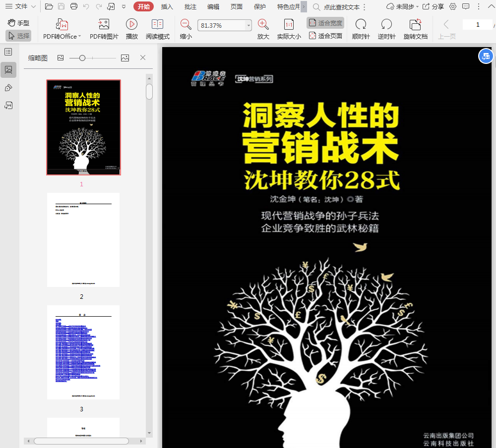Click 实际大小 actual size button
This screenshot has width=496, height=448.
click(289, 29)
